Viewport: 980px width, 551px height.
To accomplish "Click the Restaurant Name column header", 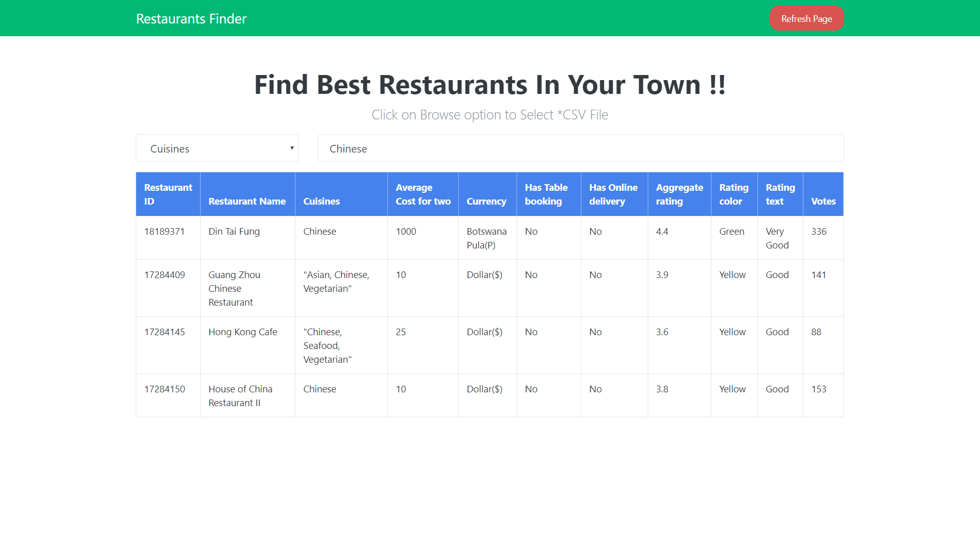I will click(x=247, y=201).
